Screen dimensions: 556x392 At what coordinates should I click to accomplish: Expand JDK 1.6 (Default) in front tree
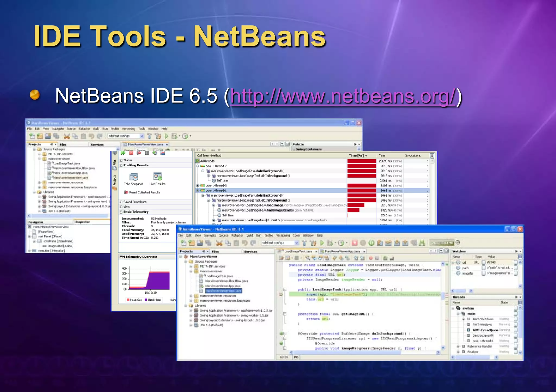point(191,325)
